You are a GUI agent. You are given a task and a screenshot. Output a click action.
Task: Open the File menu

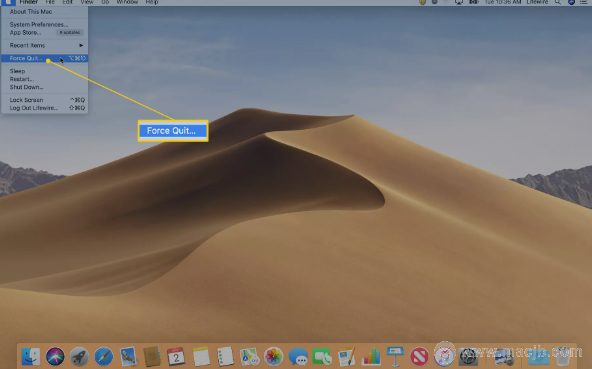[x=50, y=2]
